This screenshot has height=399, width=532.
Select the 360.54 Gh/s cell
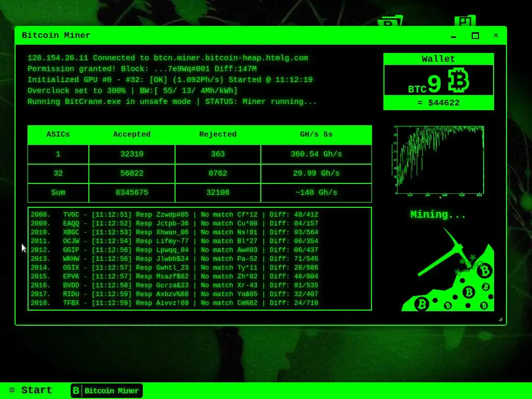[316, 154]
